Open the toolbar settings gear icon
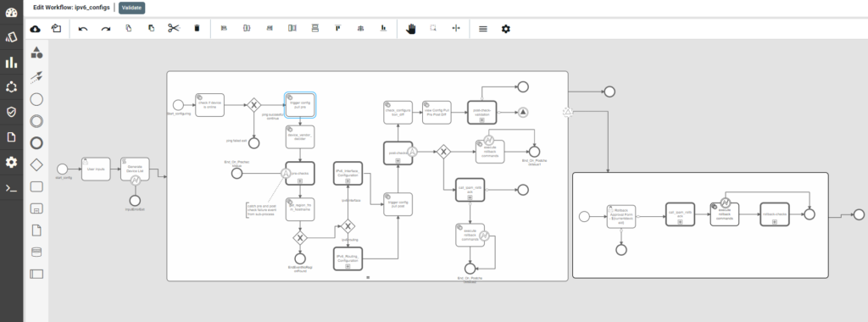This screenshot has width=868, height=322. coord(505,28)
